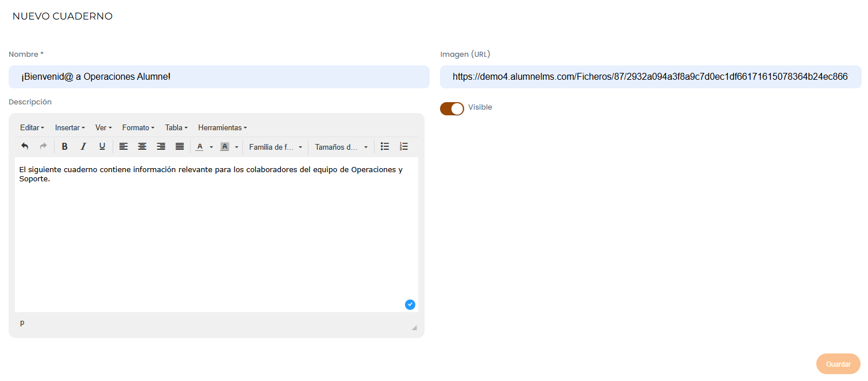Open the Formato menu
This screenshot has height=381, width=868.
pos(138,127)
